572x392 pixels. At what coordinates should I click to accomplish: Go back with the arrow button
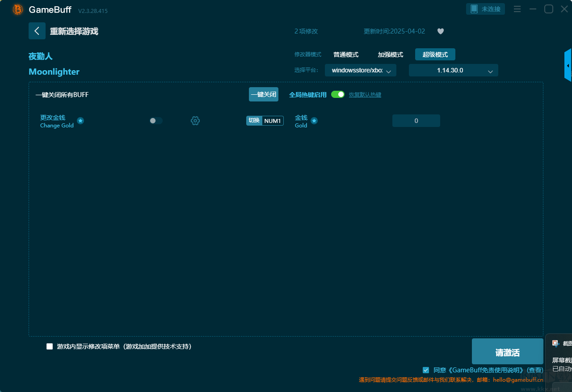pos(37,31)
